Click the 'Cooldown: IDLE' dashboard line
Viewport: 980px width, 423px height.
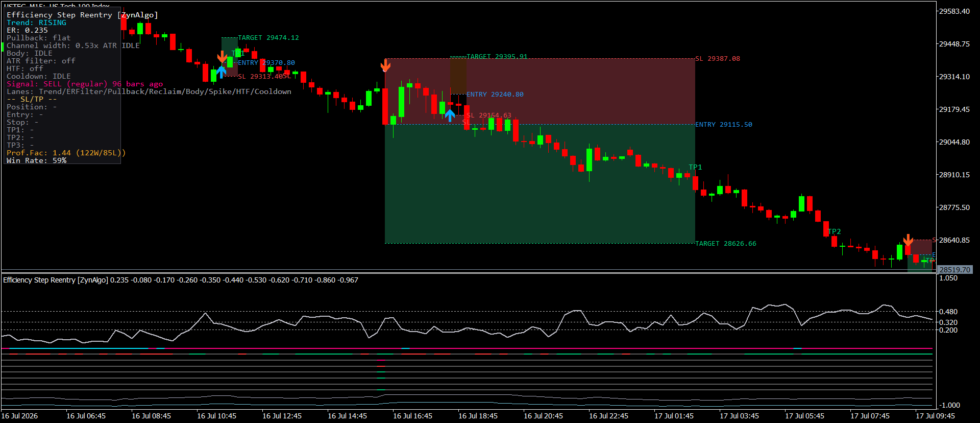(x=39, y=77)
